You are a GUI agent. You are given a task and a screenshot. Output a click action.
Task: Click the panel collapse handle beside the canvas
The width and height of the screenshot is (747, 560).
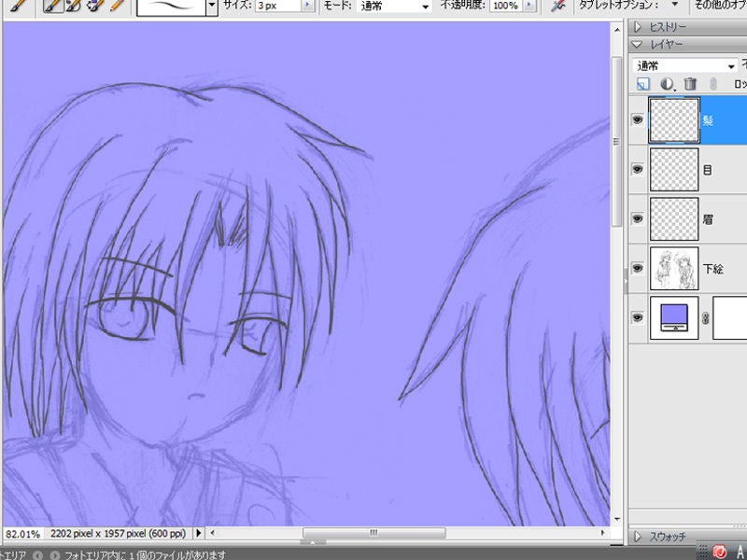pyautogui.click(x=626, y=281)
